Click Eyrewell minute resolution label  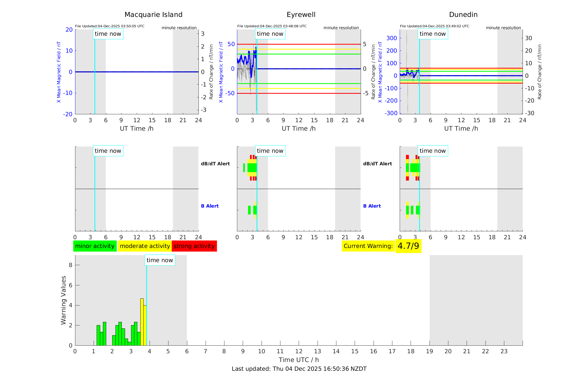click(341, 28)
